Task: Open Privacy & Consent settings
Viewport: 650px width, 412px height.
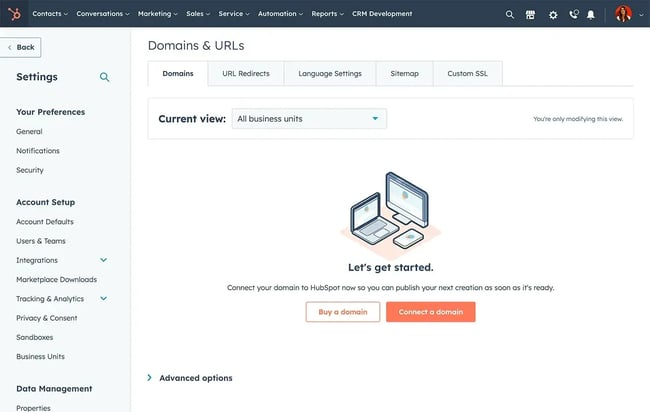Action: (46, 318)
